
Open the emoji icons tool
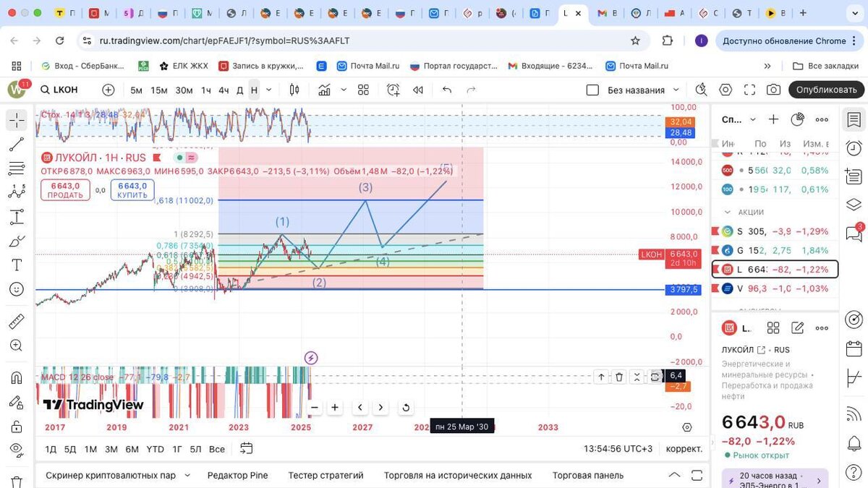[17, 289]
